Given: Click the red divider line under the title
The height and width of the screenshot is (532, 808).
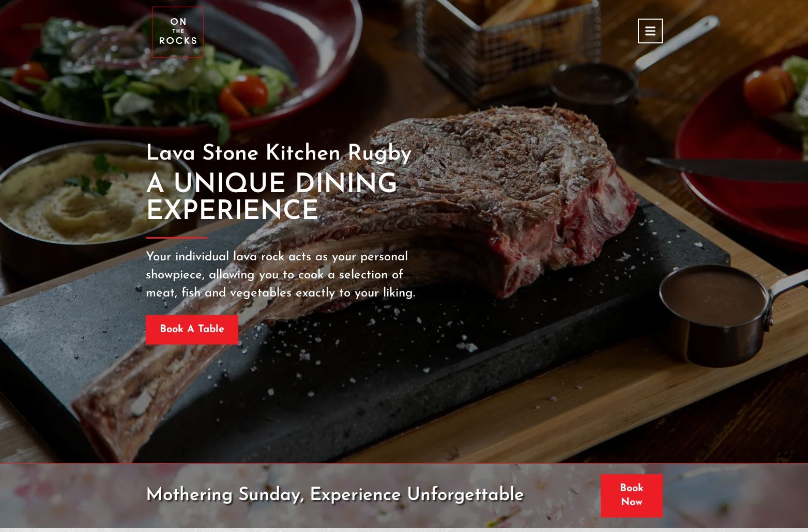Looking at the screenshot, I should click(177, 238).
